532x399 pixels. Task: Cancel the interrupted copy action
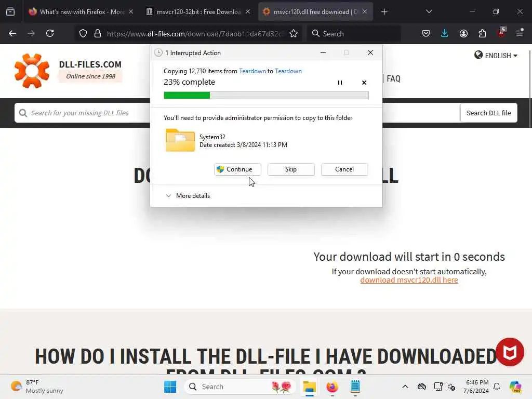344,169
